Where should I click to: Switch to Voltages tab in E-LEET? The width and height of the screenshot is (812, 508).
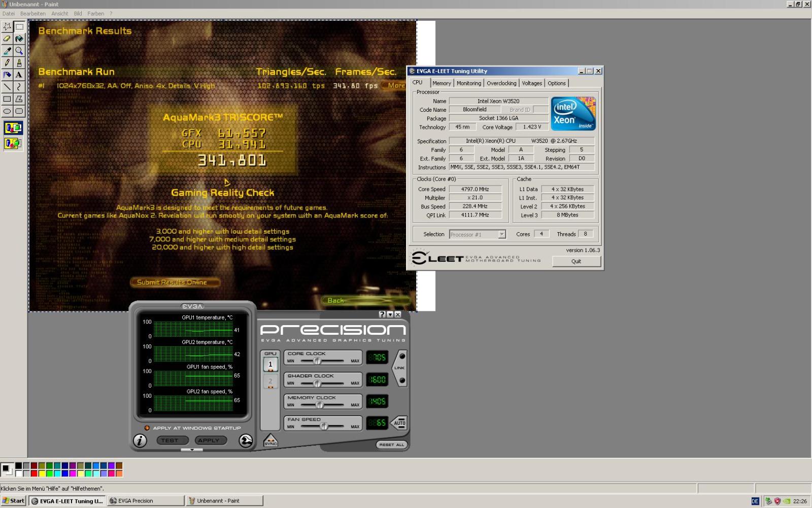pos(532,83)
